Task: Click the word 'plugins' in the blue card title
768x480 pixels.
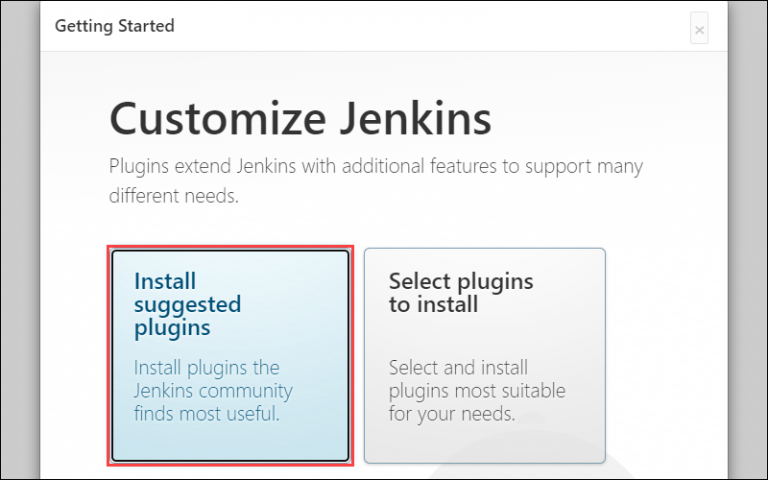Action: 172,328
